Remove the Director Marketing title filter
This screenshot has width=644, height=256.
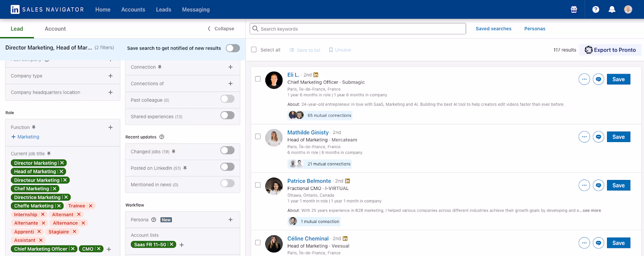62,163
